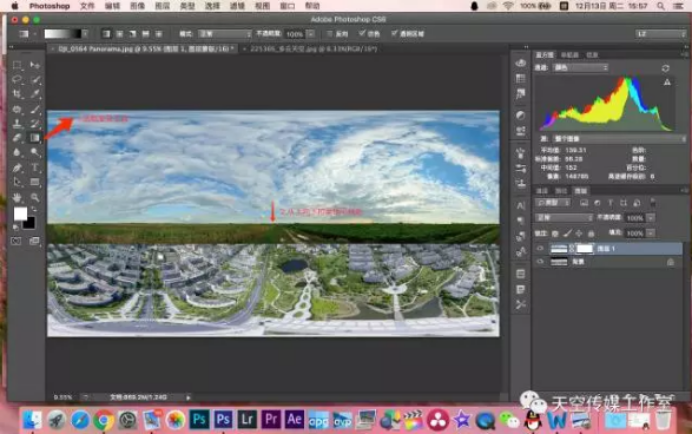Select the Horizontal Type tool

[x=35, y=168]
